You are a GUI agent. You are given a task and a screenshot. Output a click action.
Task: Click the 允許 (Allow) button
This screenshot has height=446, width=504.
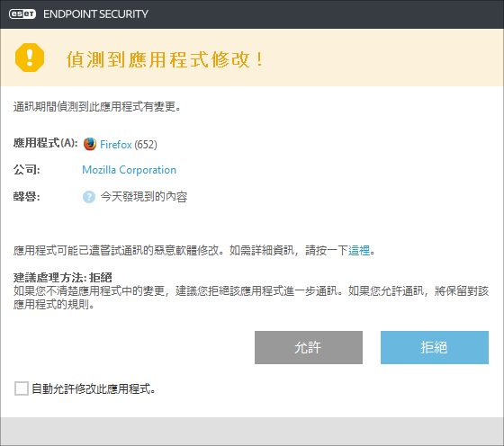pos(309,347)
